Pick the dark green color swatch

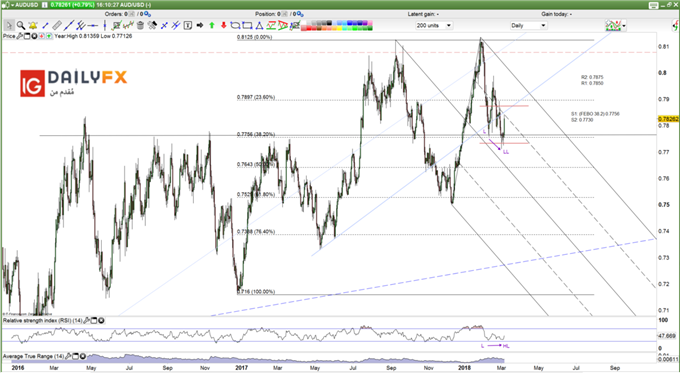click(x=370, y=28)
